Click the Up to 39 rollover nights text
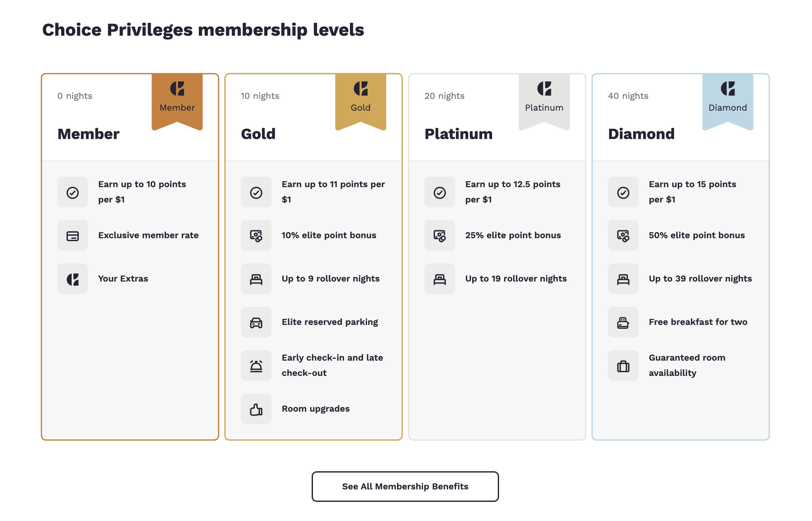Viewport: 812px width, 521px height. tap(700, 278)
